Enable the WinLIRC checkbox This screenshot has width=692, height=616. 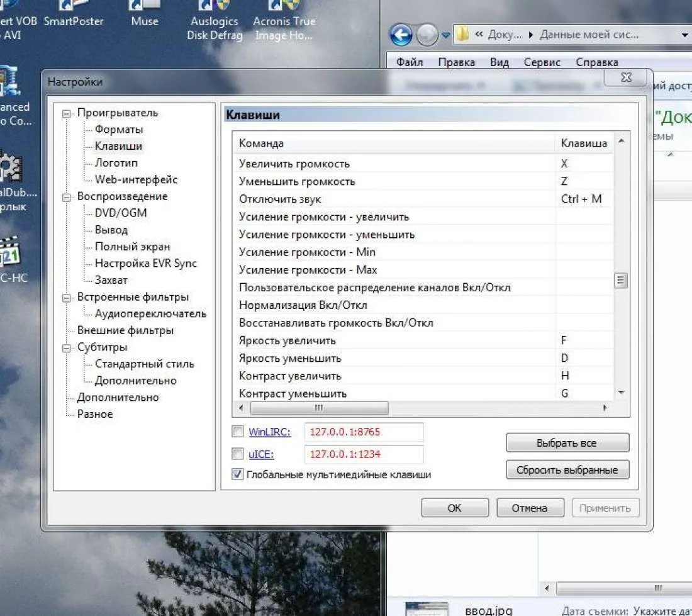[x=237, y=432]
